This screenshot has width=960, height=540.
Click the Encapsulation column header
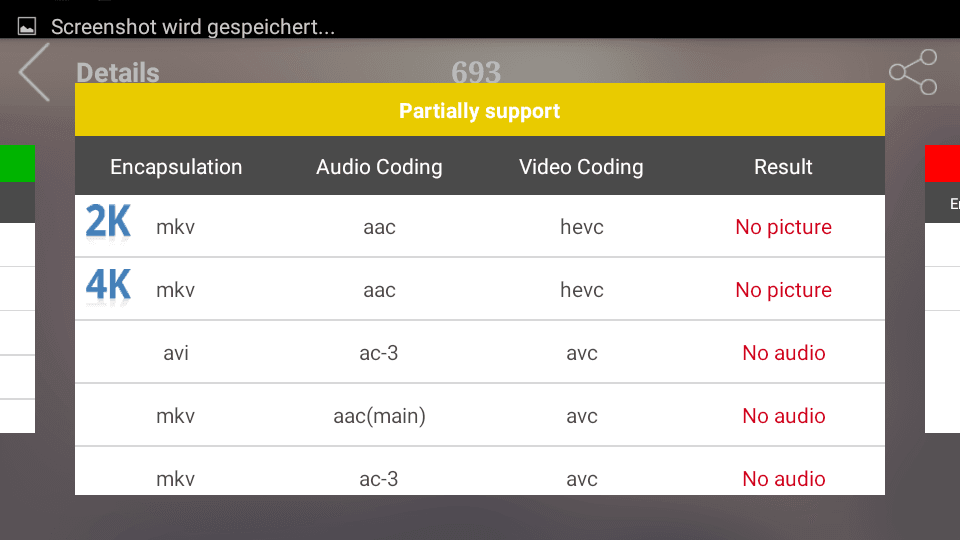pos(176,167)
